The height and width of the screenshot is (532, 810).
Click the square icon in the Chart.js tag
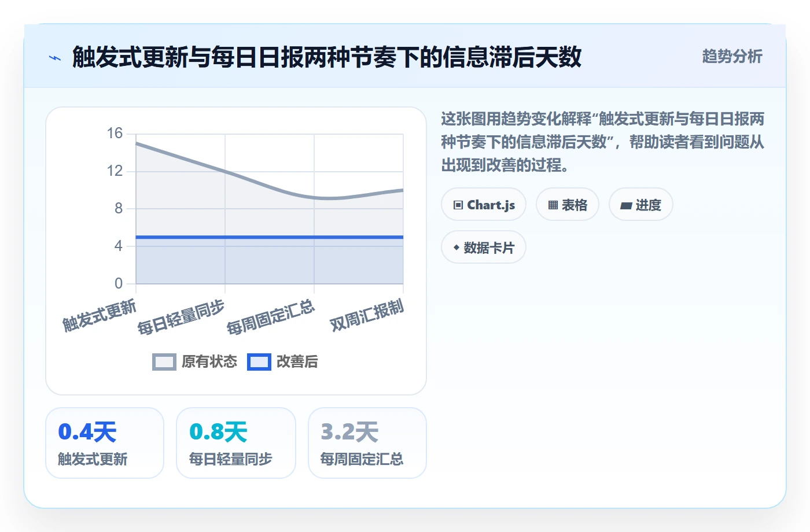(x=458, y=205)
